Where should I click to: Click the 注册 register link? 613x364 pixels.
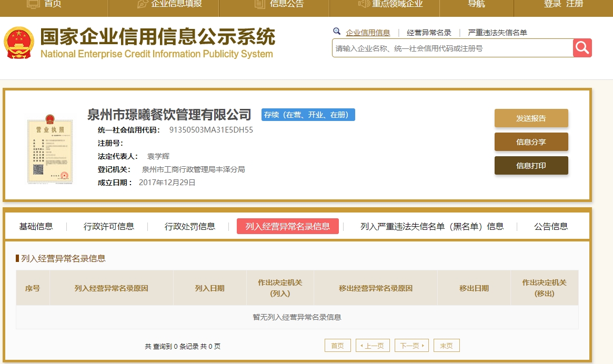click(x=575, y=4)
